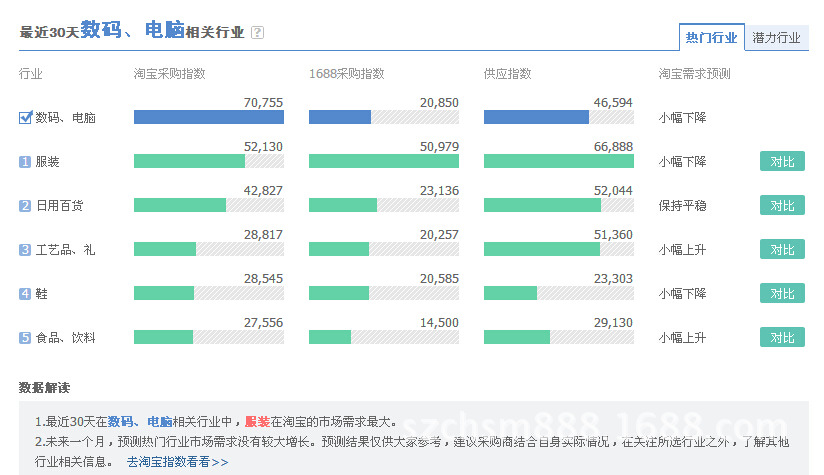Image resolution: width=824 pixels, height=475 pixels.
Task: Click the red 服装 text in 数据解读
Action: click(x=257, y=422)
